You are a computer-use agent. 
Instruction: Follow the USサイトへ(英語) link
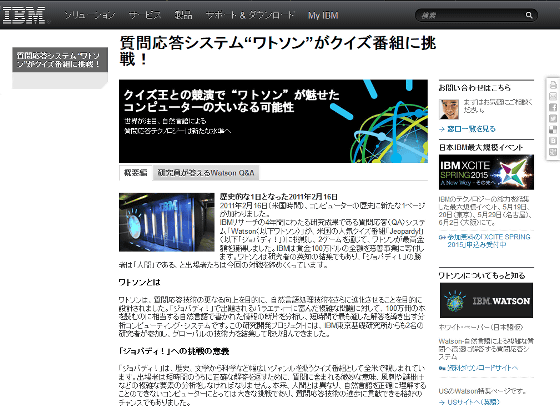tap(473, 402)
